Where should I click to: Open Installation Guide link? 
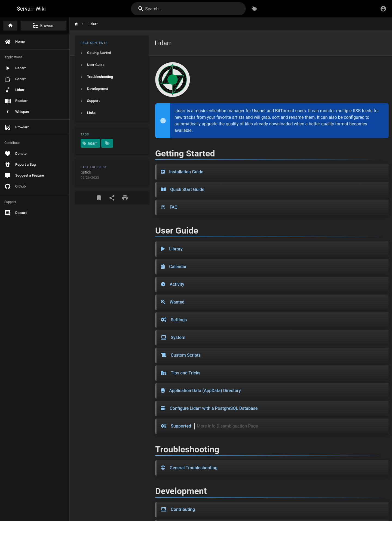coord(186,172)
